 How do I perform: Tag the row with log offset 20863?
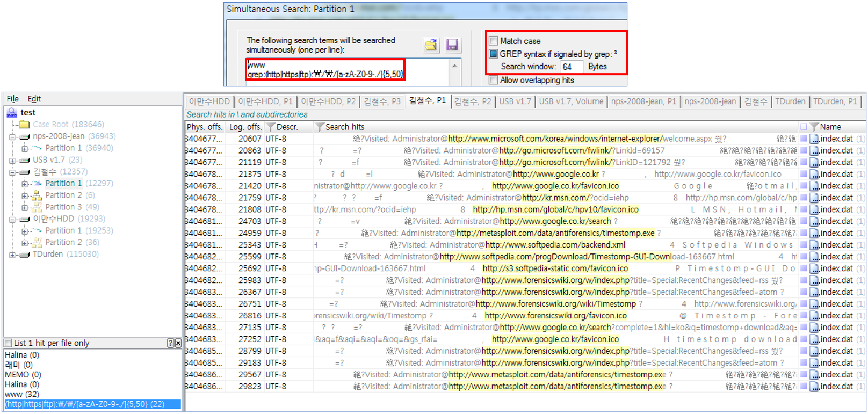(x=804, y=150)
